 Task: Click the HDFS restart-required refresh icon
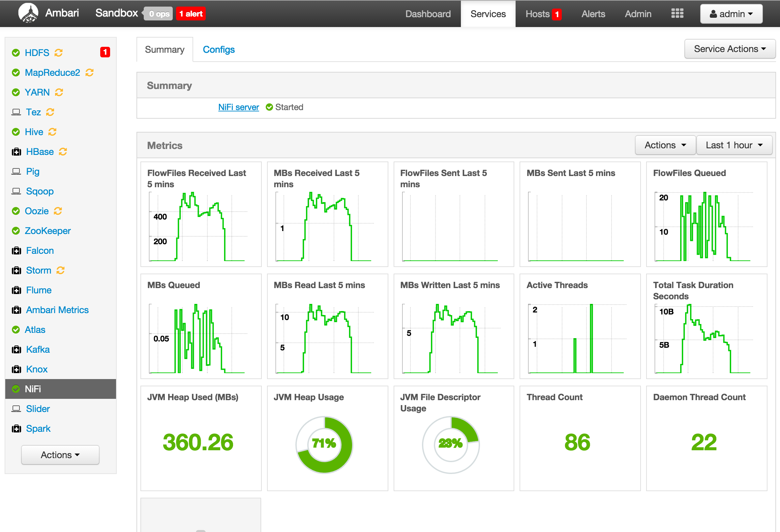click(x=59, y=53)
